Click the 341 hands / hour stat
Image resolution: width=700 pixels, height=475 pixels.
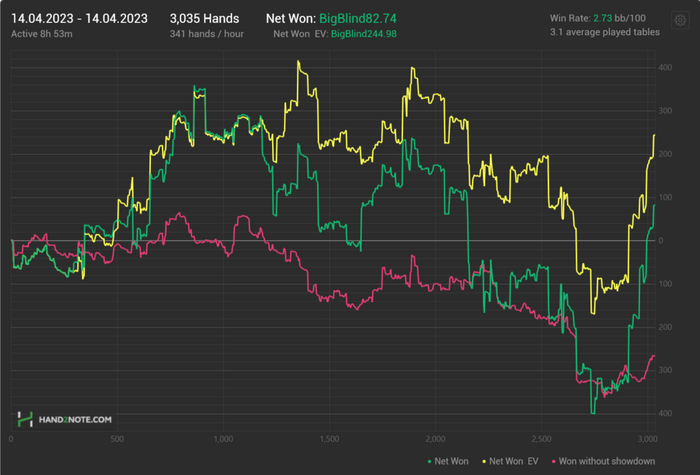coord(208,34)
